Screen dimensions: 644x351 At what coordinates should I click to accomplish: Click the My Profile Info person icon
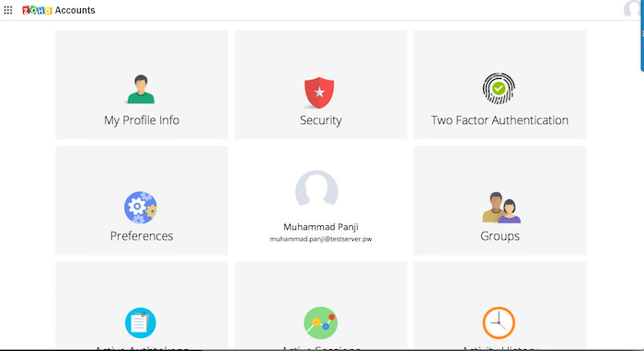(x=141, y=89)
